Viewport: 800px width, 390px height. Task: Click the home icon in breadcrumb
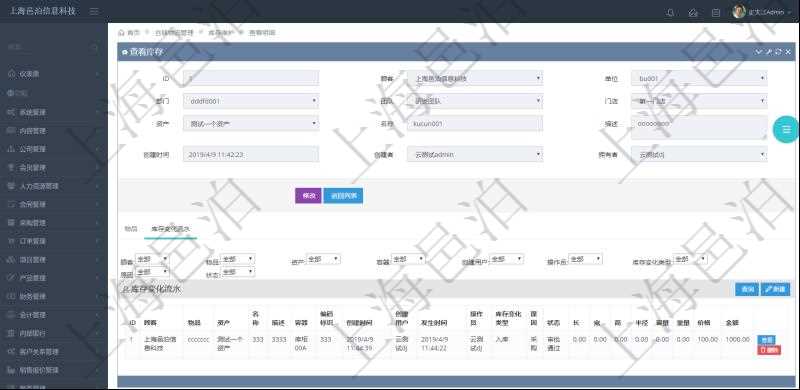(x=121, y=32)
